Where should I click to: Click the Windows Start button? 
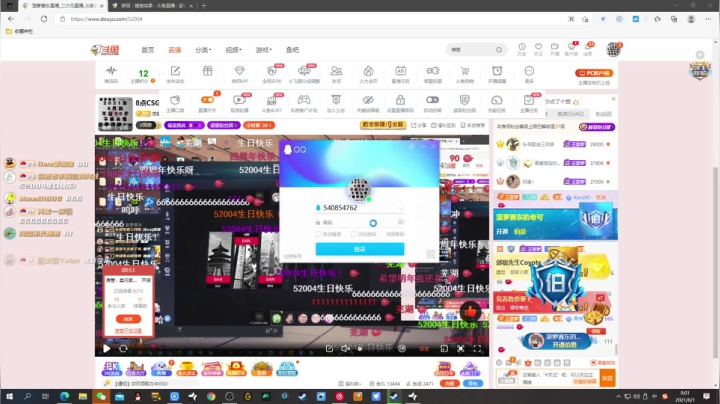click(x=9, y=397)
